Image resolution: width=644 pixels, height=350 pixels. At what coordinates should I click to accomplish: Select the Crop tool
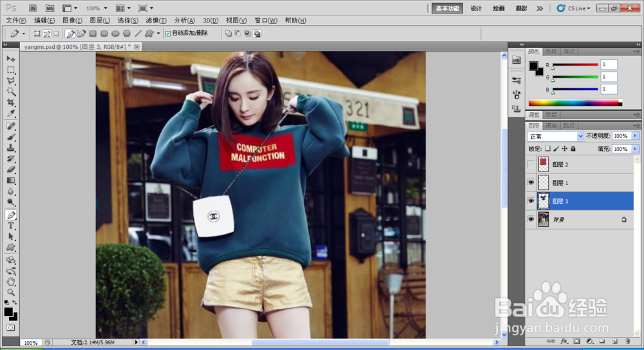[x=11, y=102]
